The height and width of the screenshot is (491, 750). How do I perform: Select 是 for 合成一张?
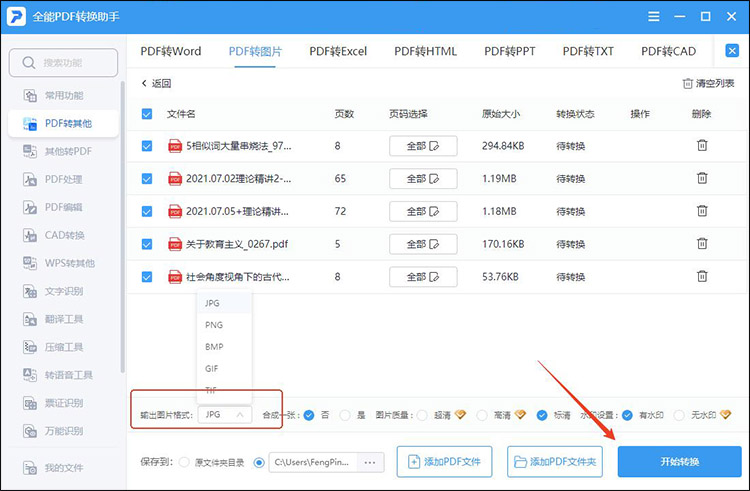point(345,415)
